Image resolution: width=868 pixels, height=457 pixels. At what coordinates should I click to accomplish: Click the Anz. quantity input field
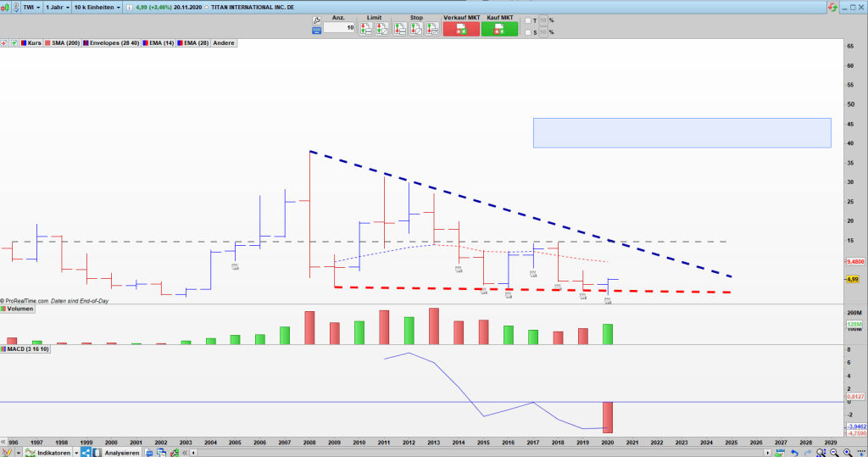(338, 28)
